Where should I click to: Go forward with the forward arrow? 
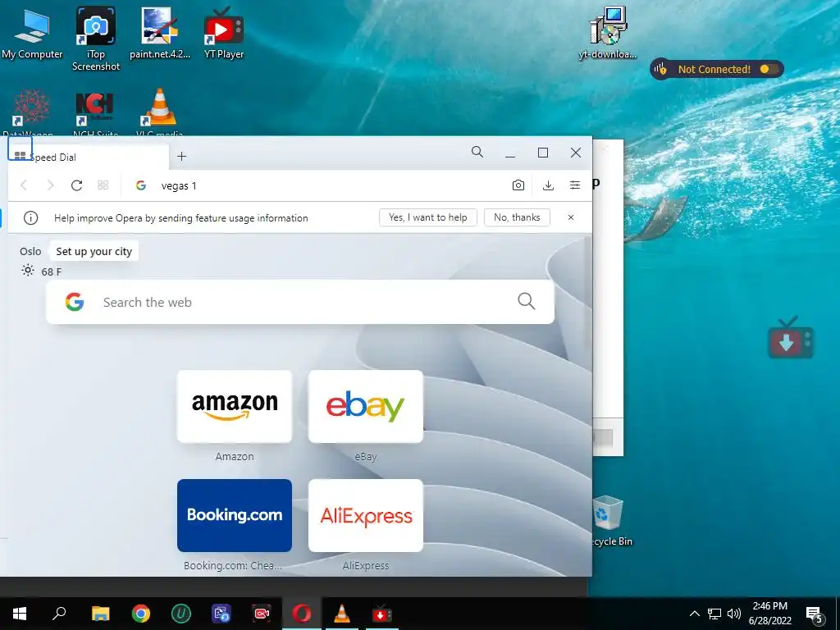pyautogui.click(x=50, y=185)
